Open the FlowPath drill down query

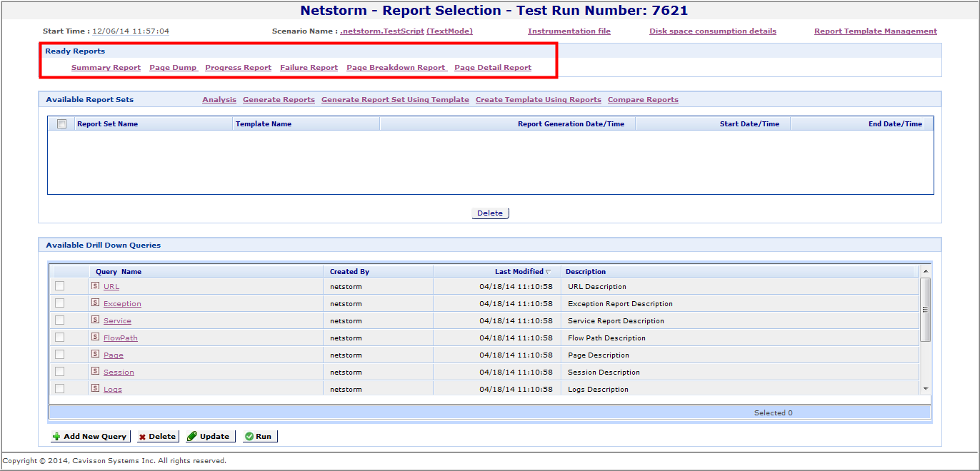click(x=121, y=338)
